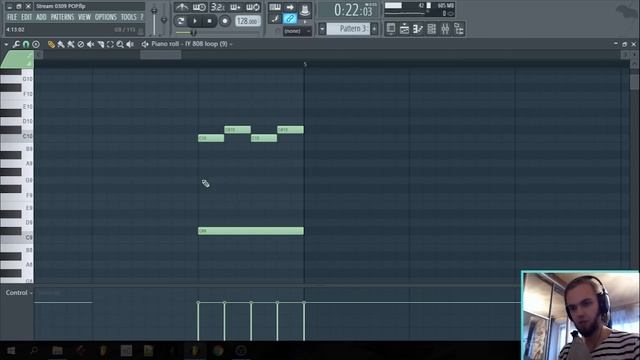Viewport: 640px width, 360px height.
Task: Open the piano roll tools wrench menu
Action: tap(16, 44)
